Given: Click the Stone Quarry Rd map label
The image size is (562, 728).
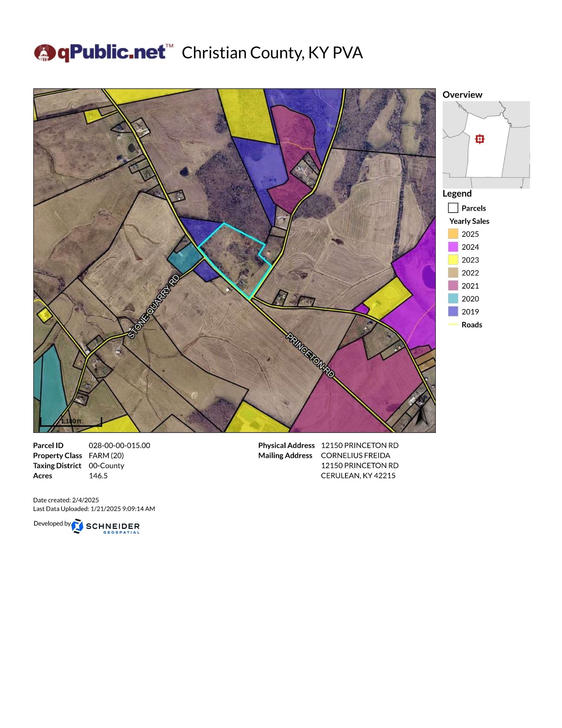Looking at the screenshot, I should (x=154, y=307).
